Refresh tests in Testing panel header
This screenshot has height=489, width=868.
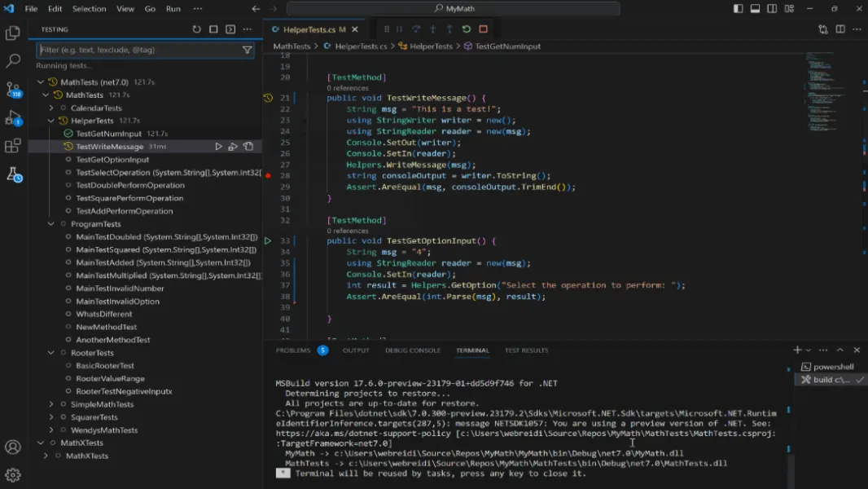196,29
